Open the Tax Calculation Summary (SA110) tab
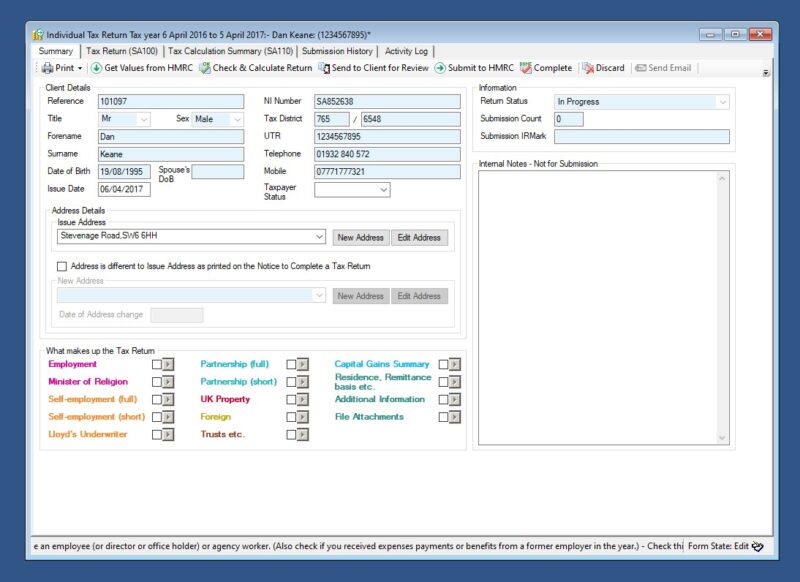 coord(231,51)
